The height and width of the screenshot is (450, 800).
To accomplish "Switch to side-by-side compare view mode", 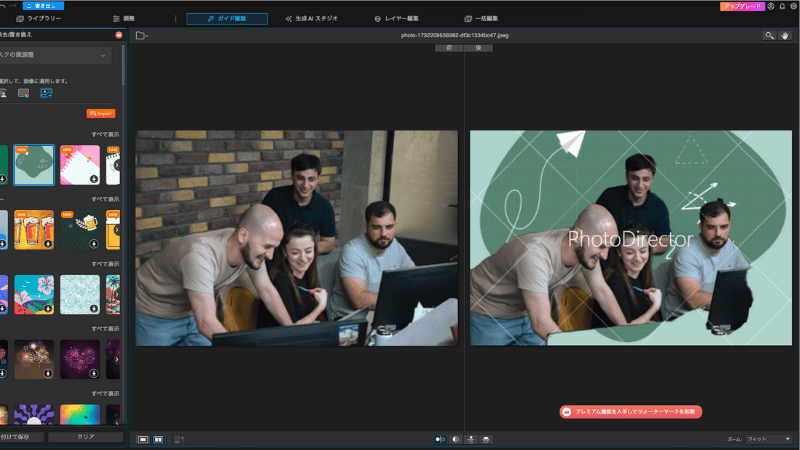I will [x=159, y=439].
